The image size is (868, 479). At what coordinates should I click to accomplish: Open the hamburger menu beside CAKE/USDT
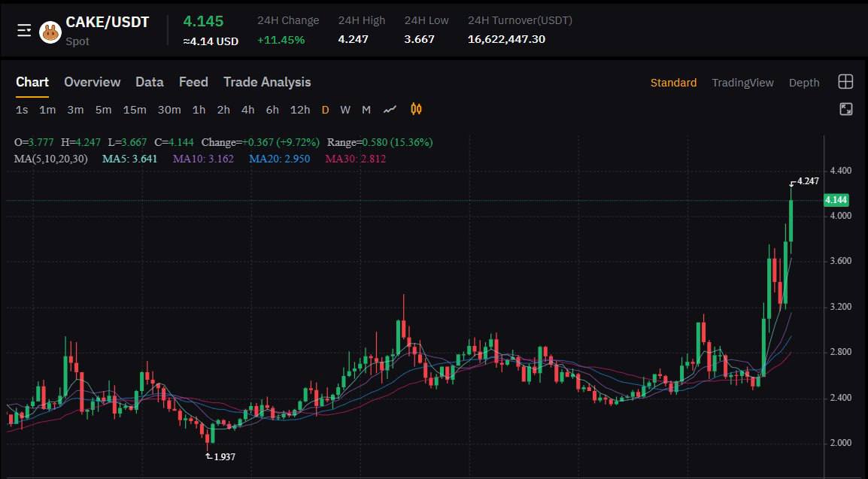(24, 30)
